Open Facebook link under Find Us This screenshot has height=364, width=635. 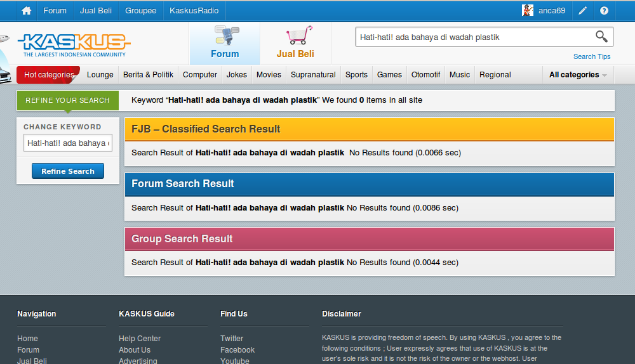(x=237, y=350)
